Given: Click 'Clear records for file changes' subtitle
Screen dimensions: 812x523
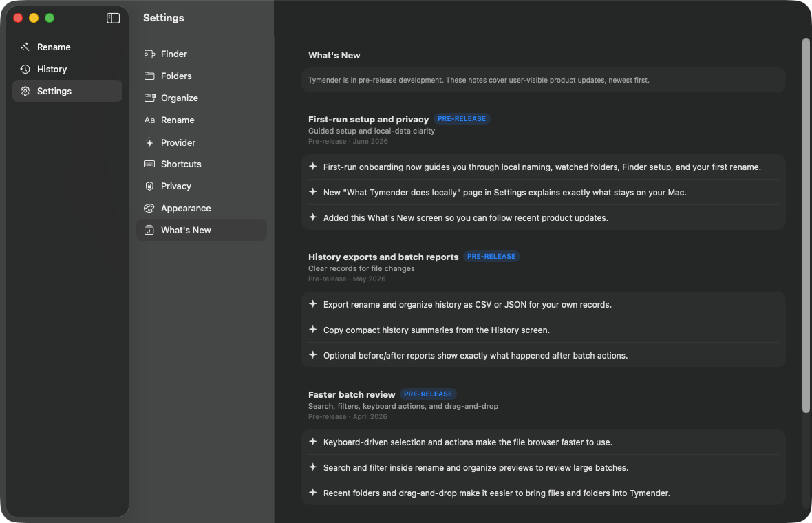Looking at the screenshot, I should tap(361, 269).
